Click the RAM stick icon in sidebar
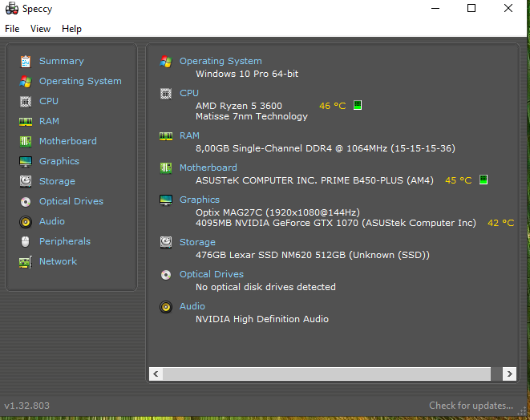Screen dimensions: 530x420 (x=26, y=122)
